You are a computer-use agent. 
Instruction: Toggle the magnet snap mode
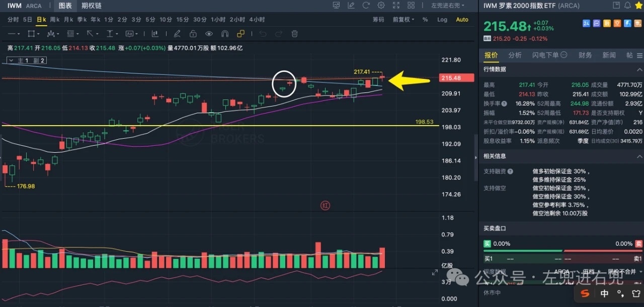[225, 34]
